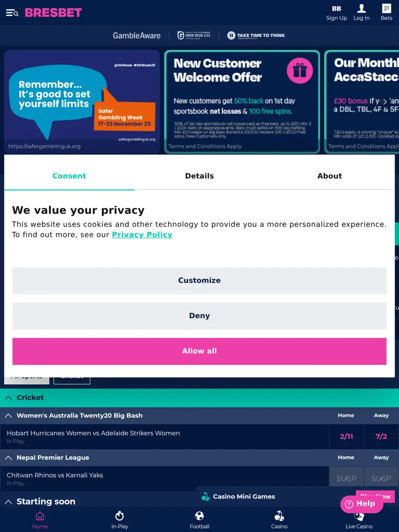Screen dimensions: 399x532
Task: Click the Deny cookies button
Action: (x=199, y=316)
